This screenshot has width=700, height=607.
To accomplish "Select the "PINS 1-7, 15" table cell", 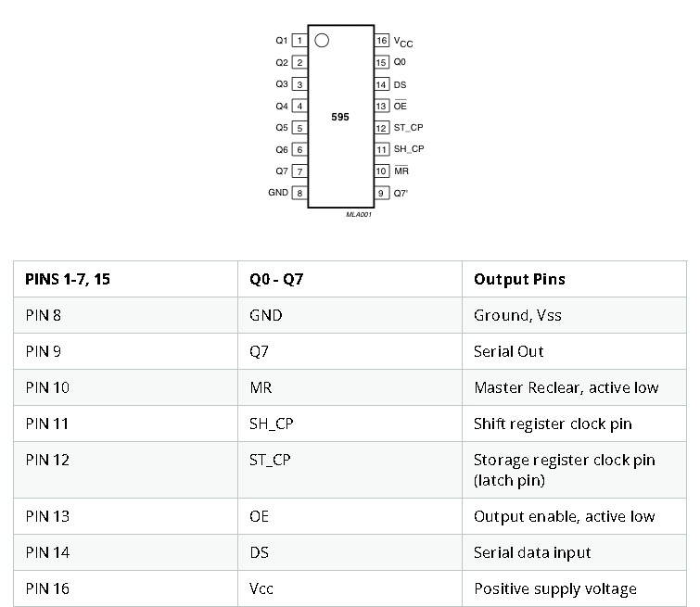I will tap(68, 279).
